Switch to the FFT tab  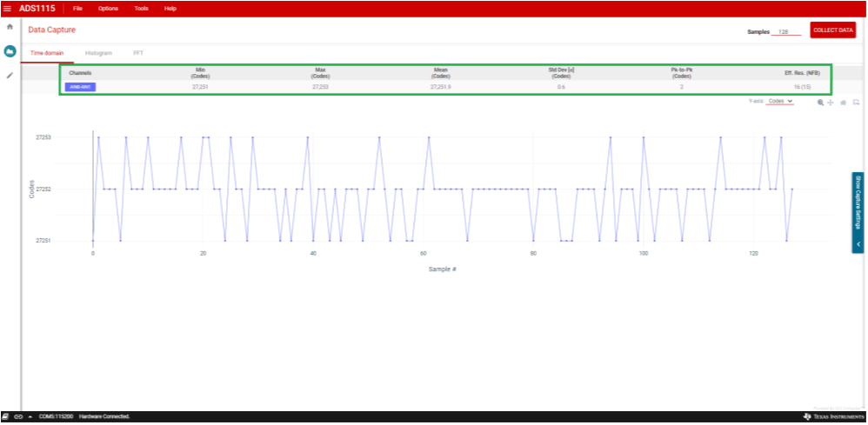click(137, 53)
